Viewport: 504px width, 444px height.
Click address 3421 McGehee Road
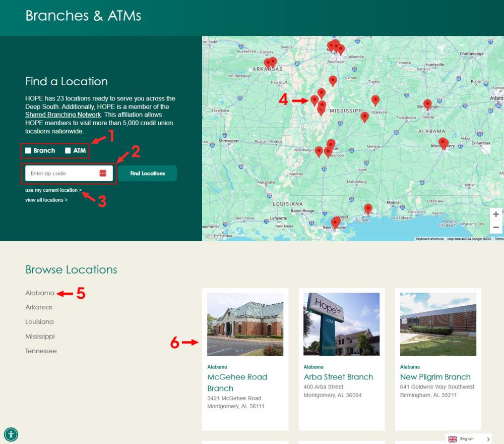(234, 398)
